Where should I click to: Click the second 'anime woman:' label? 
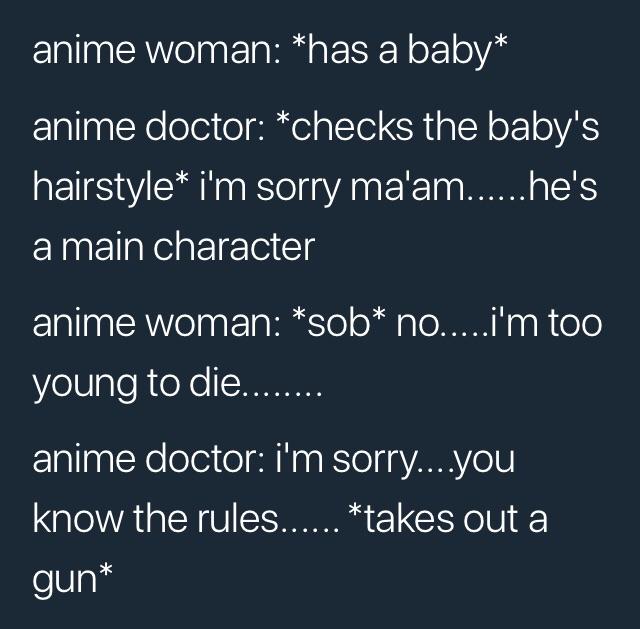(157, 322)
